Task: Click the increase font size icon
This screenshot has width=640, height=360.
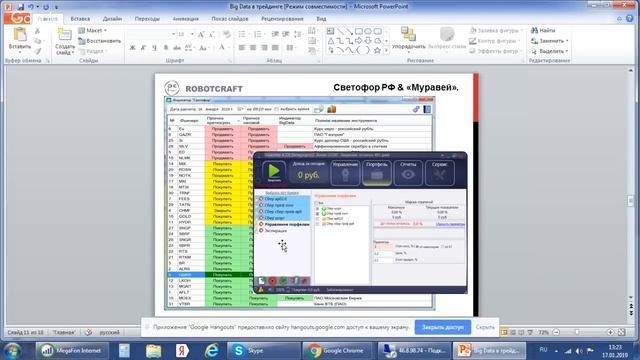Action: click(201, 35)
